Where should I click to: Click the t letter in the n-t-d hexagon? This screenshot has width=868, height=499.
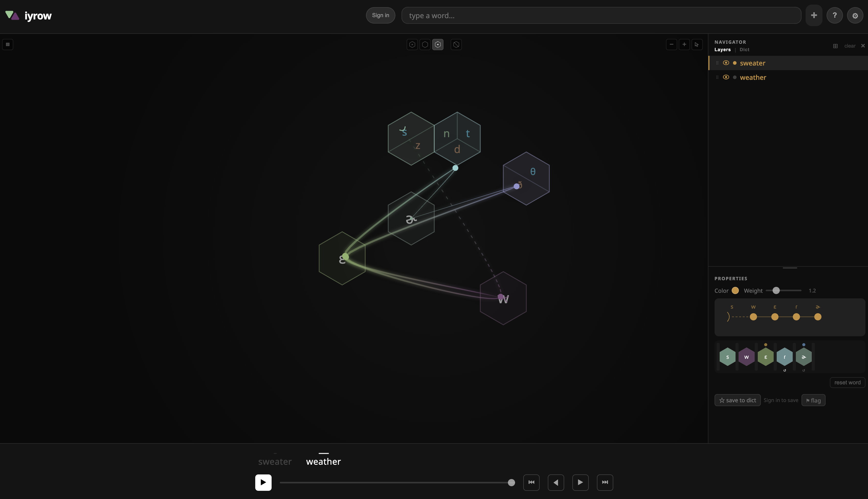click(x=468, y=134)
